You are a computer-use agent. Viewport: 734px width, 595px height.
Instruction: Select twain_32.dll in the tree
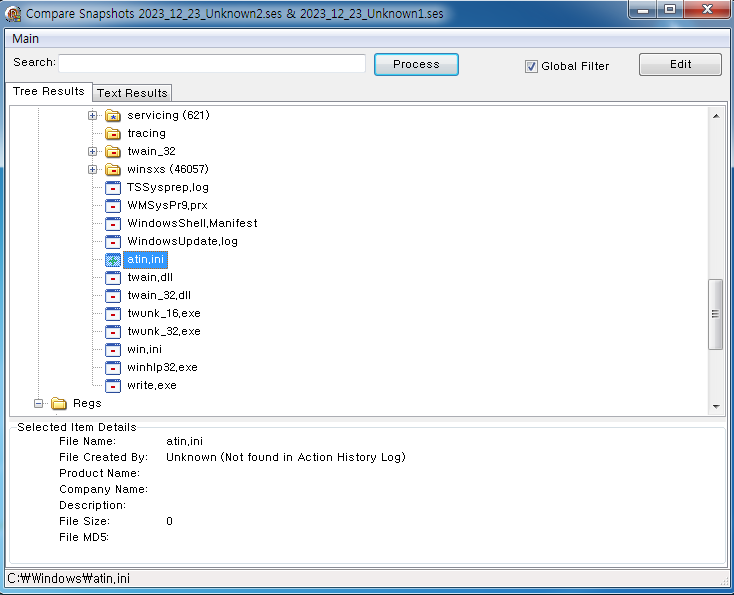pos(159,296)
